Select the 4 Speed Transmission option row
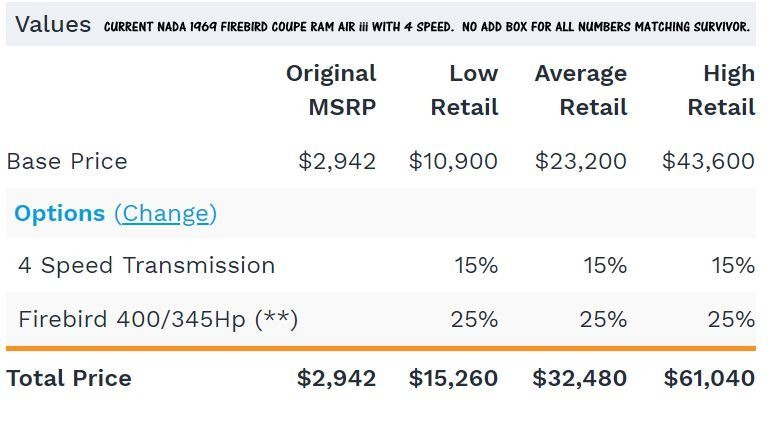The image size is (777, 431). (x=381, y=266)
